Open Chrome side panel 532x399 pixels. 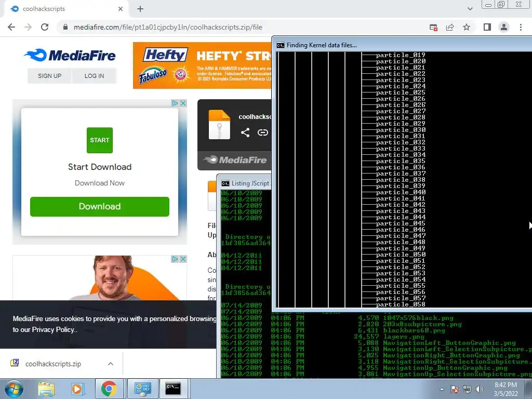[x=487, y=27]
